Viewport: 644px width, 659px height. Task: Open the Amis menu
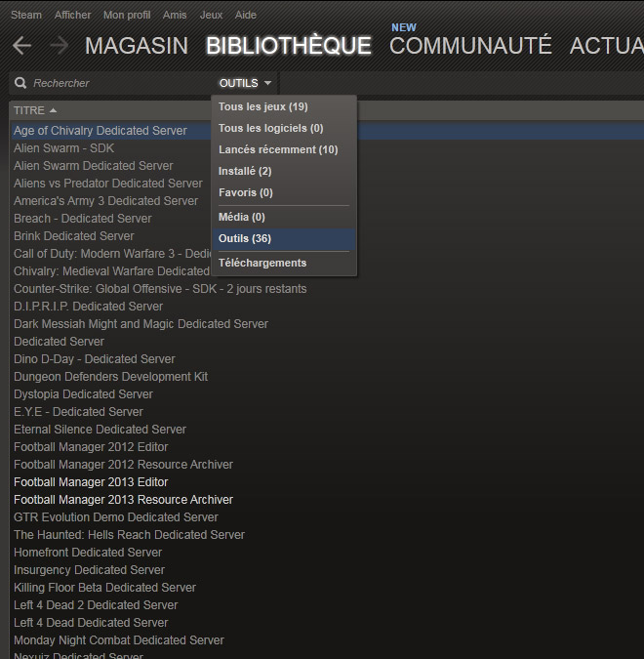pyautogui.click(x=175, y=15)
